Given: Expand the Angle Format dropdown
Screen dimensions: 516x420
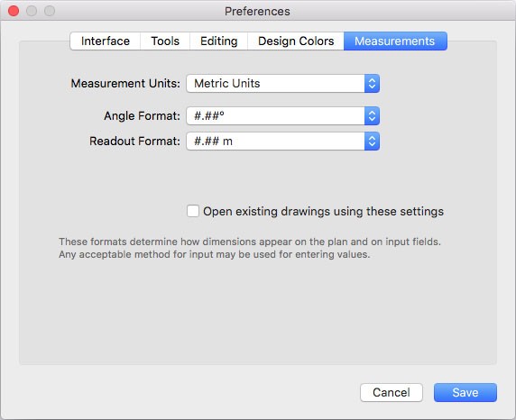Looking at the screenshot, I should click(x=282, y=115).
